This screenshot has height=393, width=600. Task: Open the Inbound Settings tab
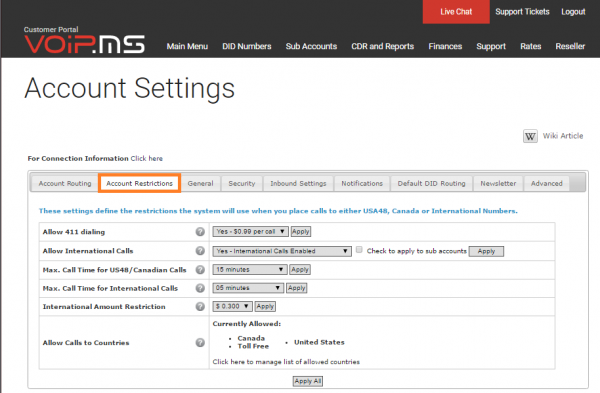coord(298,183)
